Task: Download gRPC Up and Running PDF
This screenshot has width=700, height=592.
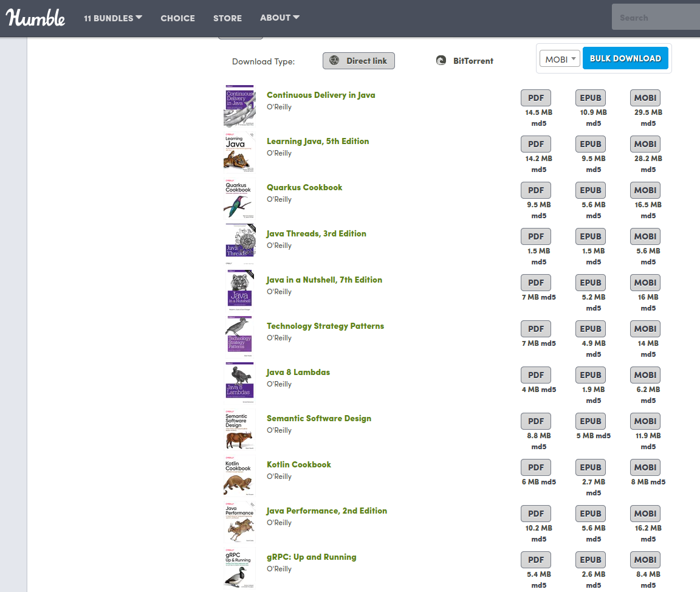Action: coord(536,560)
